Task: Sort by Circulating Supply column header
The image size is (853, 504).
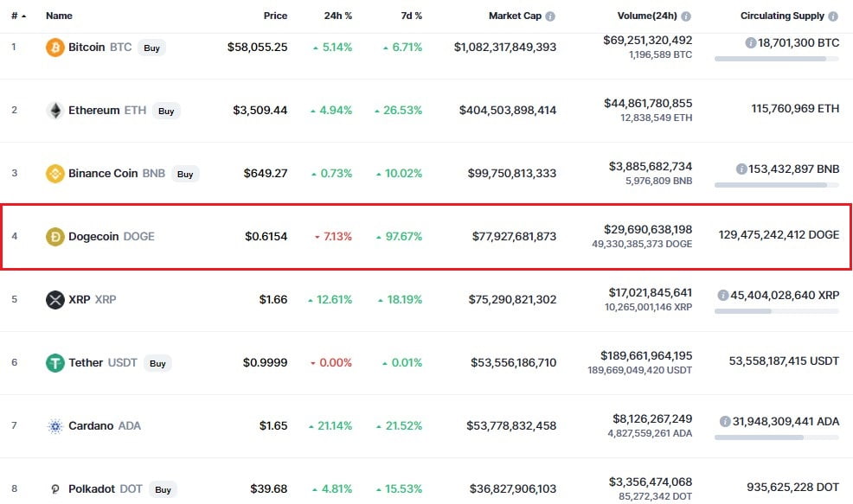Action: (x=782, y=16)
